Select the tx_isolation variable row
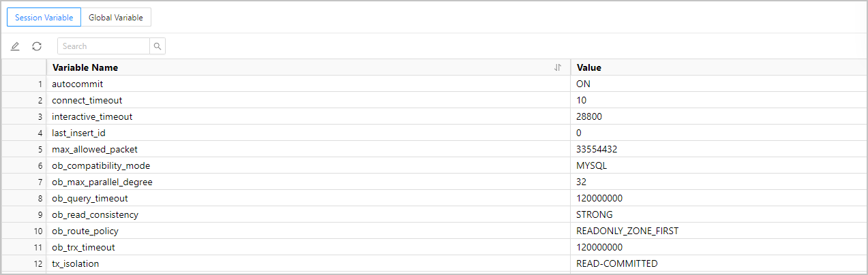The image size is (868, 275). [x=75, y=263]
